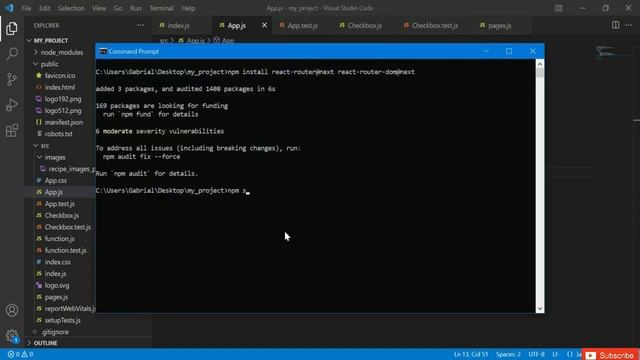Open function.js in explorer

(59, 239)
